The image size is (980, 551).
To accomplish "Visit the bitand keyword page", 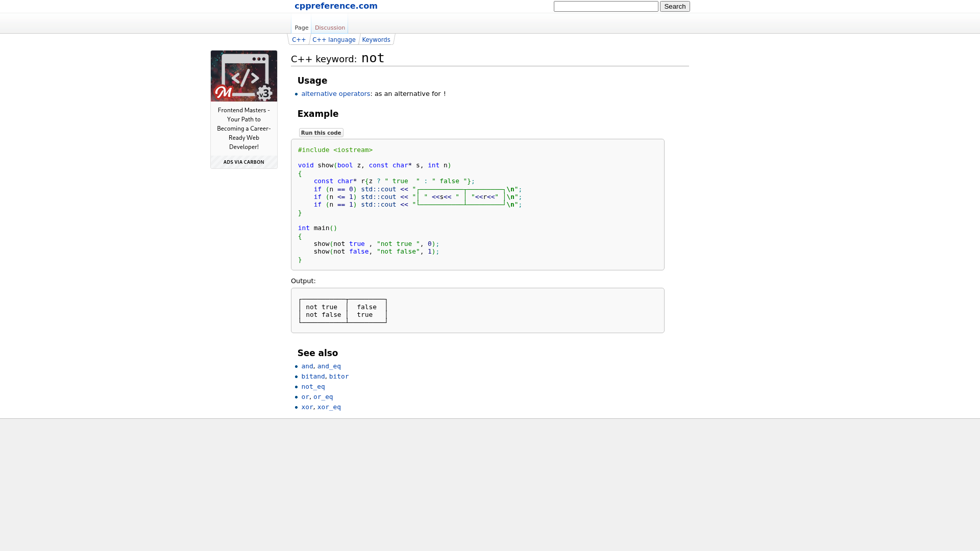I will 313,377.
